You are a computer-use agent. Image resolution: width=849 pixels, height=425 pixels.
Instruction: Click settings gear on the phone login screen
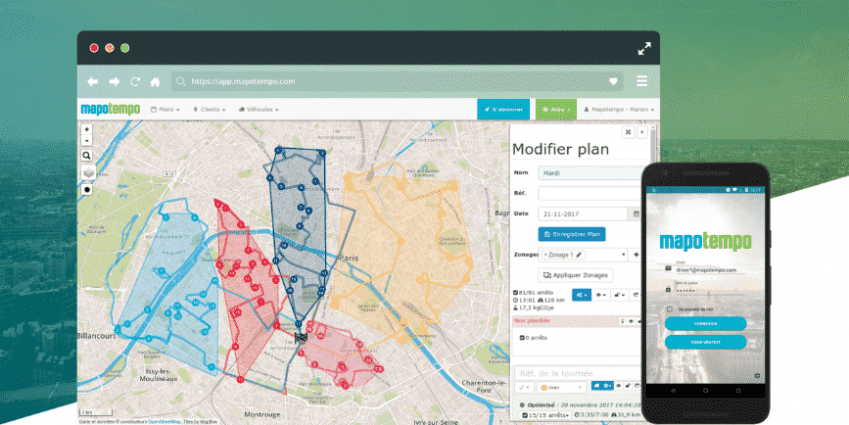point(757,376)
